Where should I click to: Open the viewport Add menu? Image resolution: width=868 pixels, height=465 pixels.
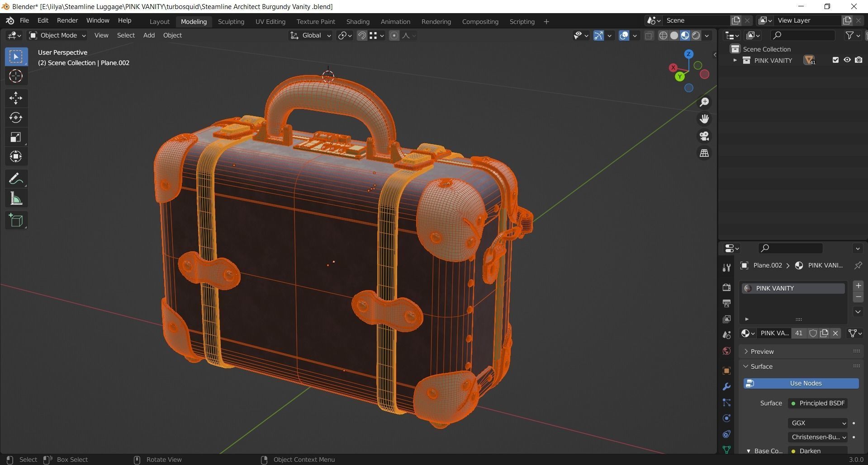149,35
